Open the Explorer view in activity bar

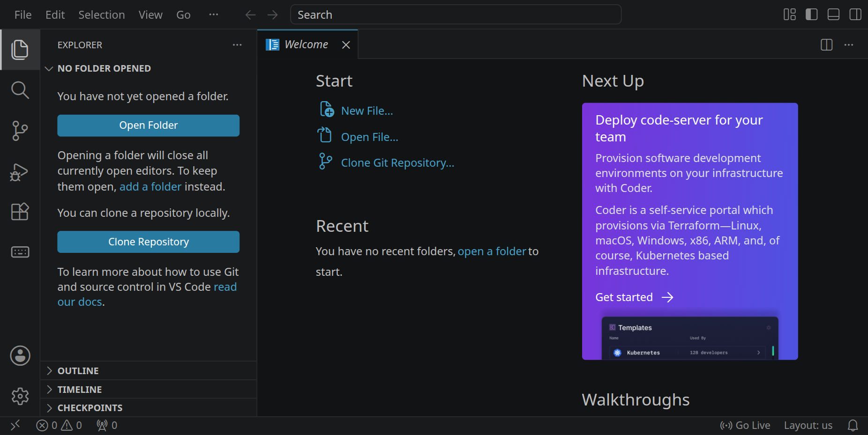pos(20,50)
